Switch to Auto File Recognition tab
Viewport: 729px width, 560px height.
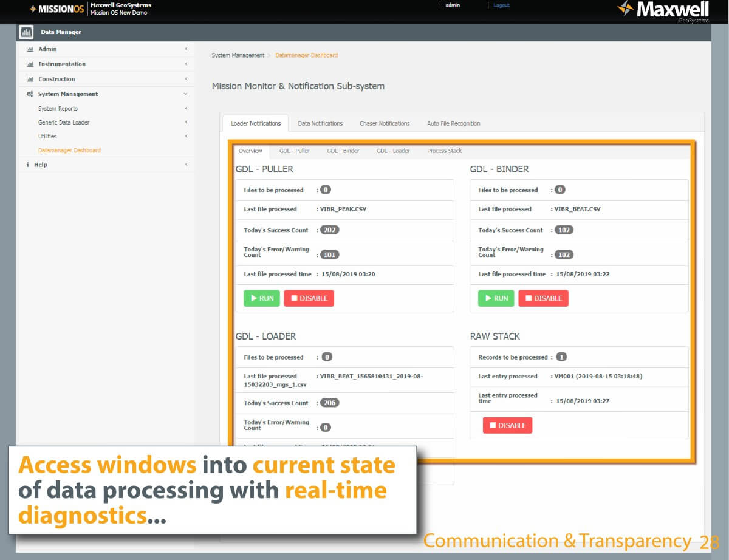click(454, 123)
